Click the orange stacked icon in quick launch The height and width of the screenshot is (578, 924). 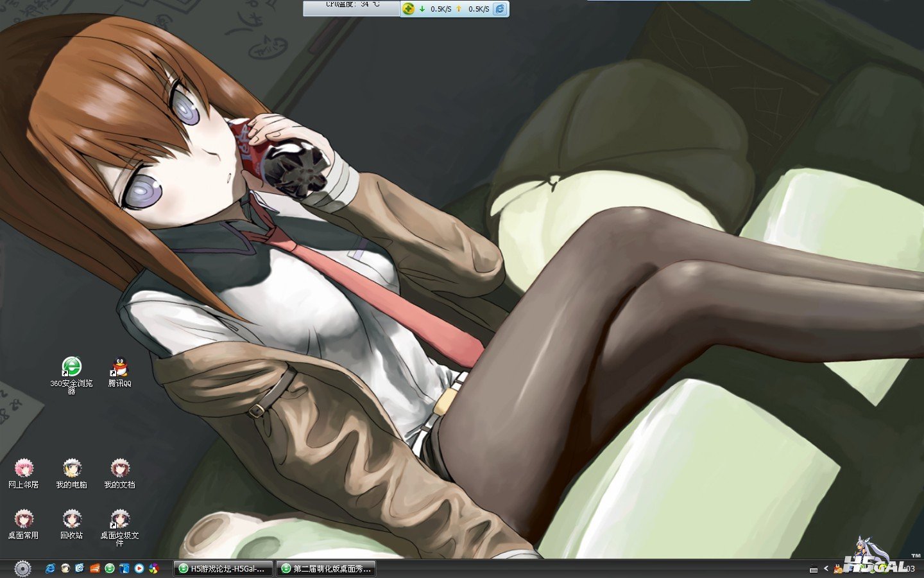94,568
